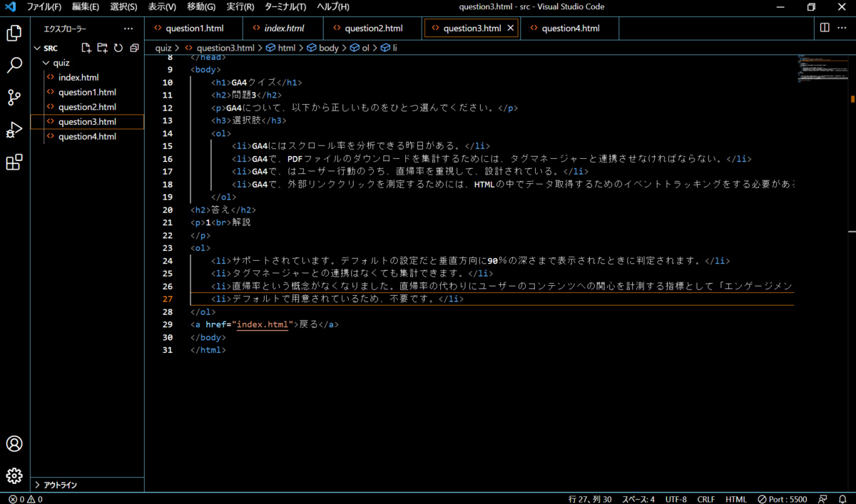Collapse all folders in explorer
Image resolution: width=856 pixels, height=504 pixels.
pos(134,48)
